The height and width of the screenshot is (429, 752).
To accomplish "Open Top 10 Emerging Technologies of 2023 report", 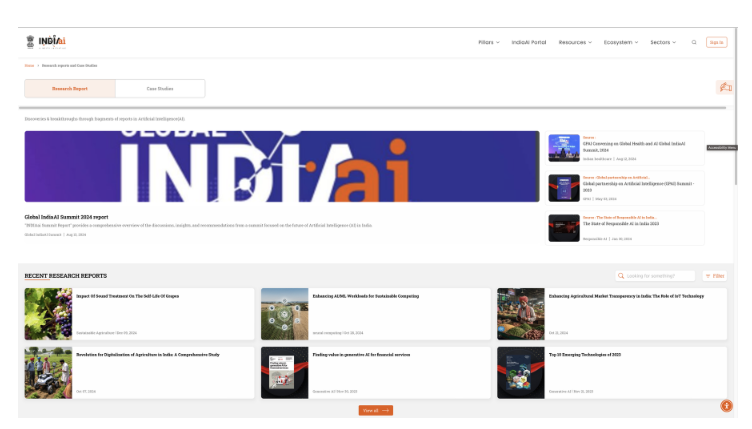I will pos(612,373).
